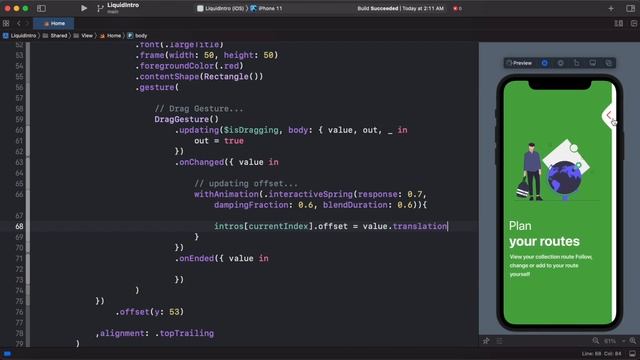The height and width of the screenshot is (360, 640).
Task: Click Line 68 Col 84 position
Action: (601, 354)
